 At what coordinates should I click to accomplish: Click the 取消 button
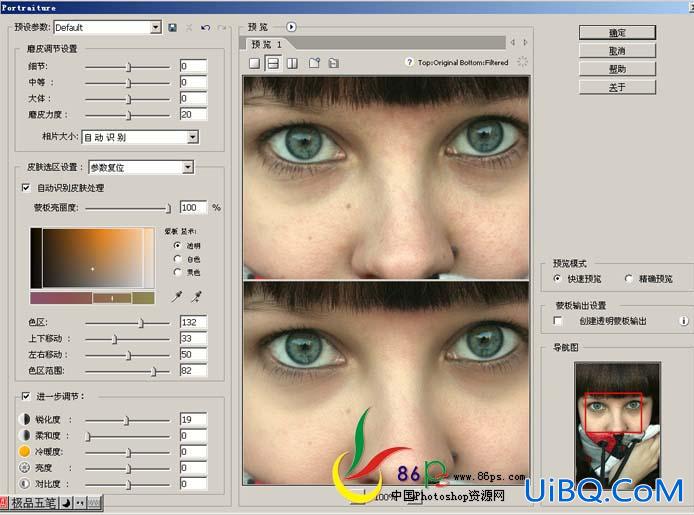[x=617, y=51]
